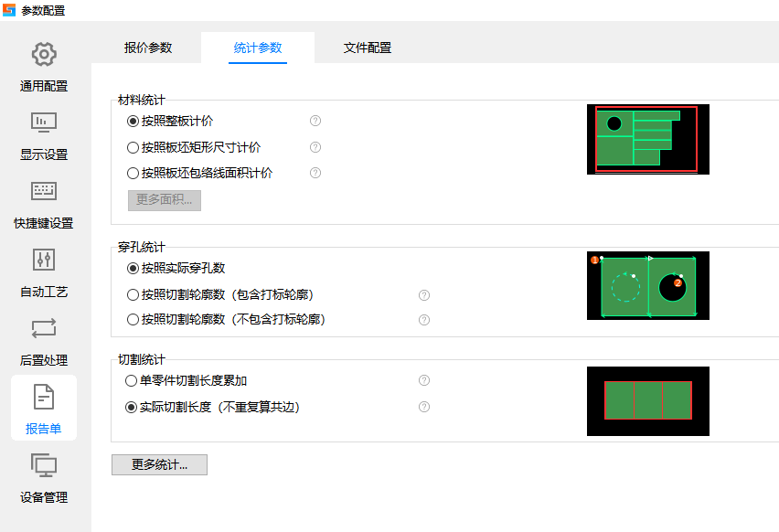Open 显示设置 monitor icon in sidebar

tap(44, 122)
